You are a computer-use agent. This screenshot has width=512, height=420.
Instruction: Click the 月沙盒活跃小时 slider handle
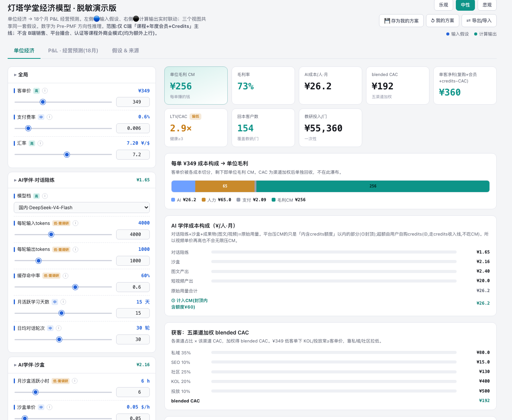pyautogui.click(x=36, y=392)
